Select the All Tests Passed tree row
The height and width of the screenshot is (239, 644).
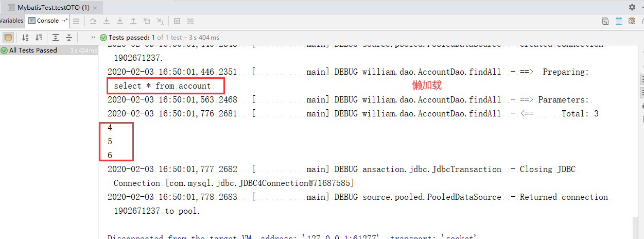point(49,50)
